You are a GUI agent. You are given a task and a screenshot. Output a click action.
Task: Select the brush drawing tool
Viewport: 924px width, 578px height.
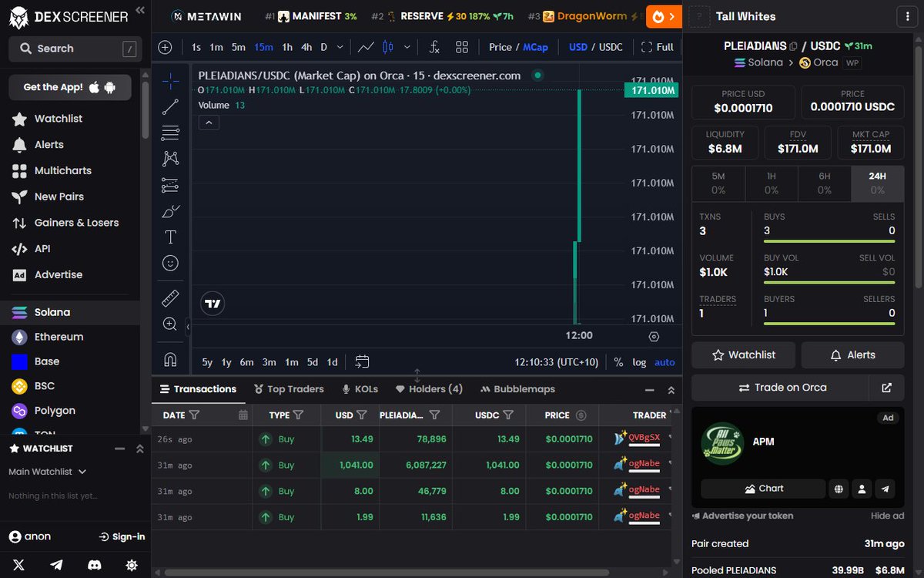tap(170, 211)
